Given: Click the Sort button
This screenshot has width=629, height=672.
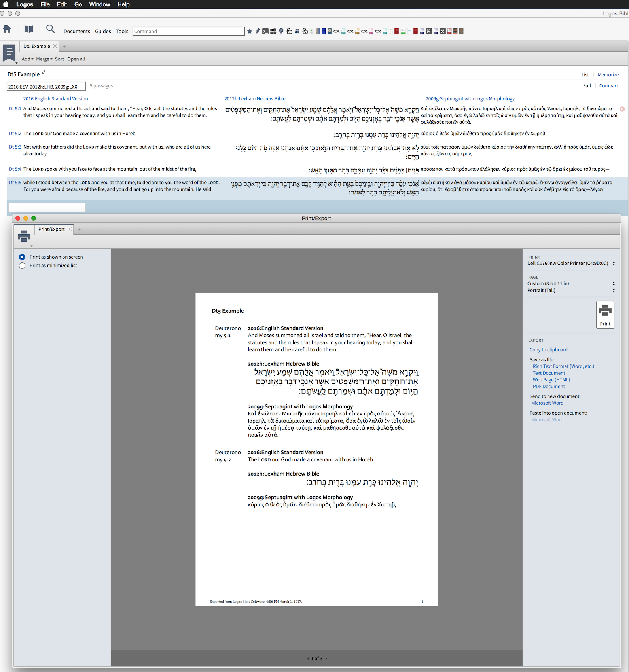Looking at the screenshot, I should [x=59, y=59].
